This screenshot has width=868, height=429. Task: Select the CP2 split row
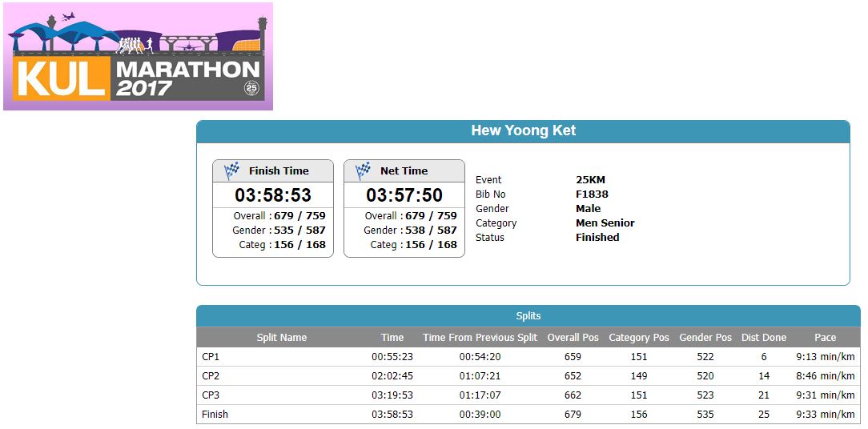[528, 376]
